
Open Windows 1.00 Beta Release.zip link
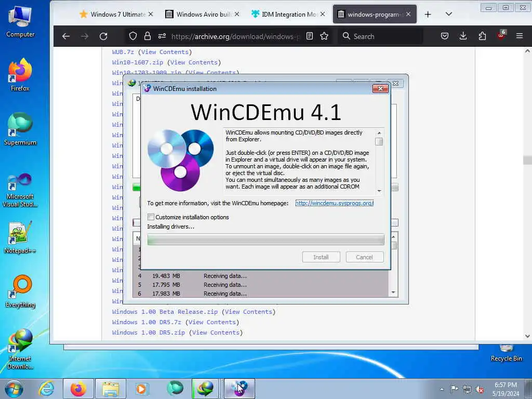pos(165,312)
